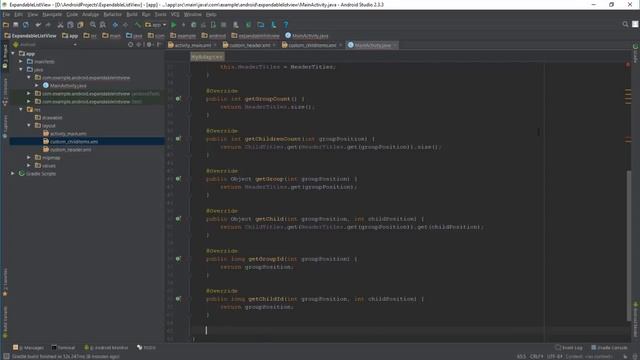
Task: Open the app run configuration dropdown
Action: pos(156,25)
